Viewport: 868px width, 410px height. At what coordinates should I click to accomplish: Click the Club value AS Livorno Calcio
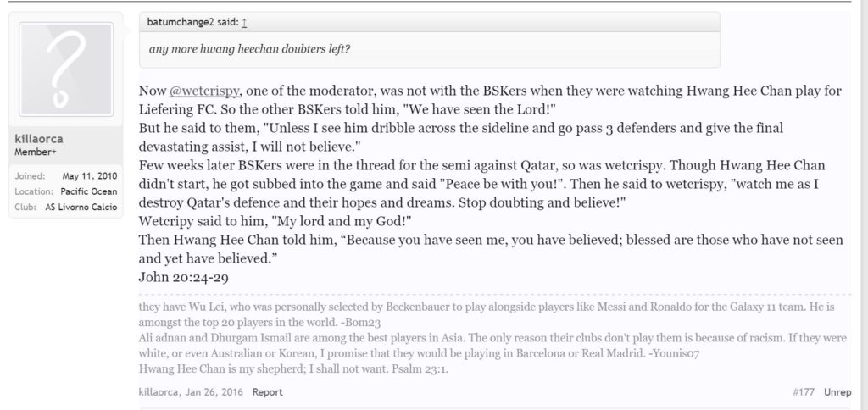click(81, 208)
